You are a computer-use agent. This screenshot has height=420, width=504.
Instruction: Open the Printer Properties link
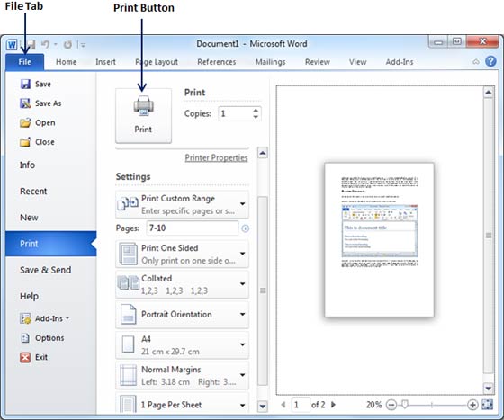click(216, 158)
